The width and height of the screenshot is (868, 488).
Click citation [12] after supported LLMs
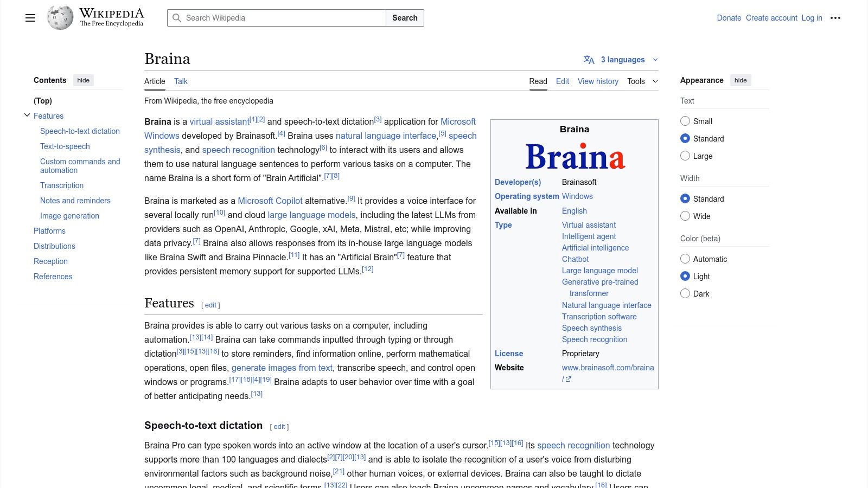click(367, 269)
